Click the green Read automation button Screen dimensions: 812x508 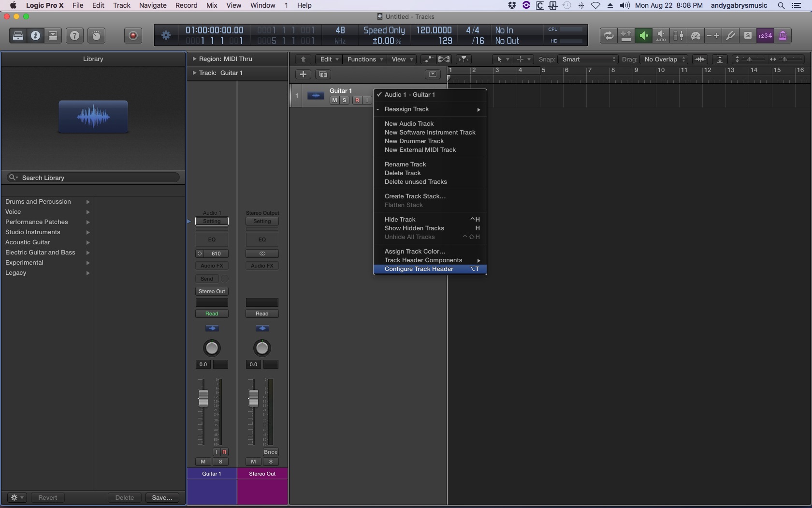click(212, 314)
